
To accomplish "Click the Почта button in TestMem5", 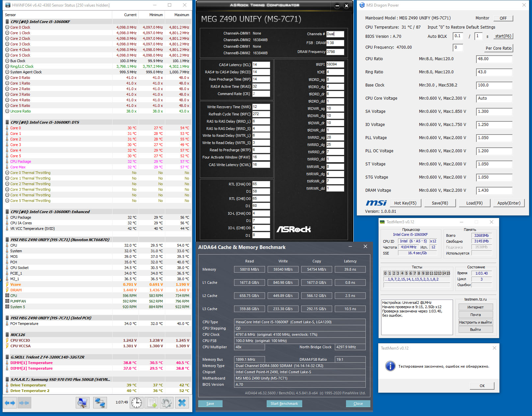I will [475, 315].
